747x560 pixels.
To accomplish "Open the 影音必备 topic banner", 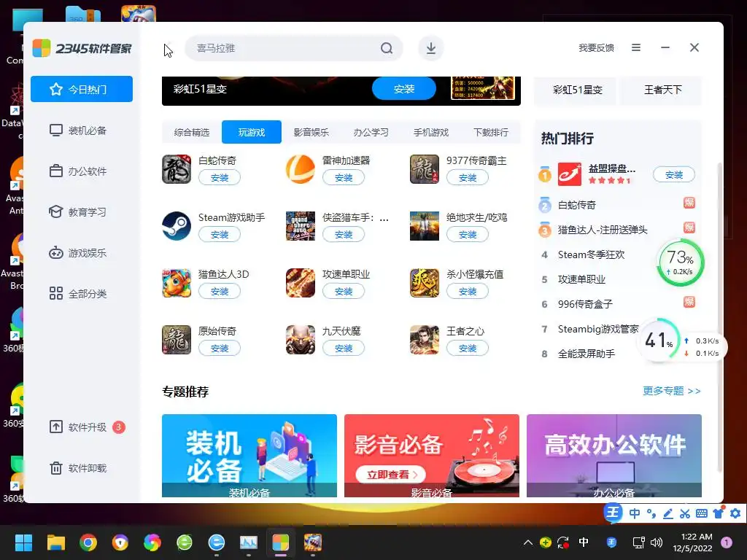I will pyautogui.click(x=432, y=456).
